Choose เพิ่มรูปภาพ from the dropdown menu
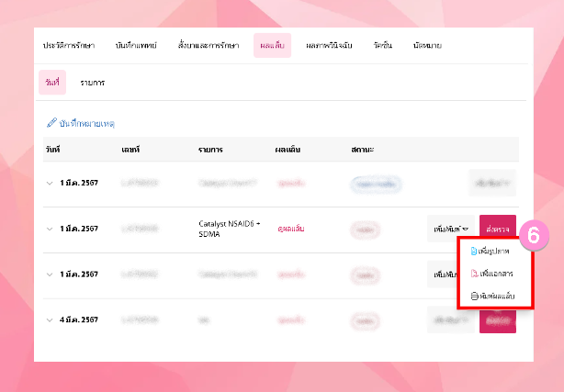 pyautogui.click(x=490, y=251)
